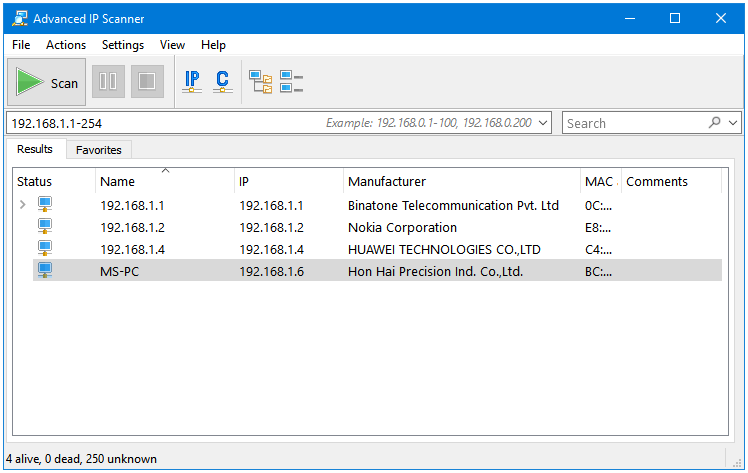
Task: Select the name cell 192.168.1.4
Action: pos(132,249)
